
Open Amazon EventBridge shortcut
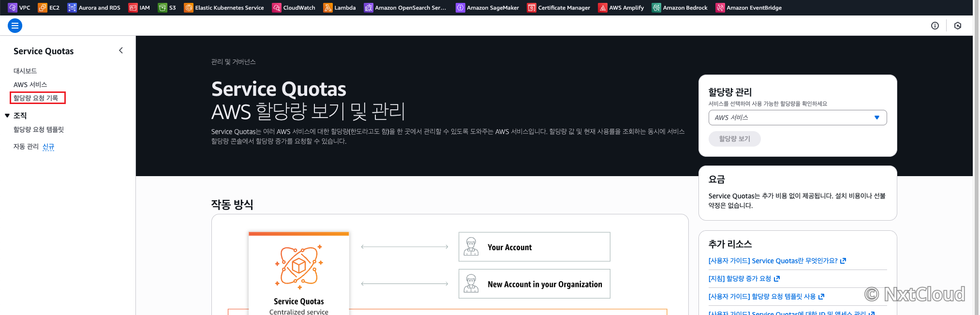click(x=749, y=8)
